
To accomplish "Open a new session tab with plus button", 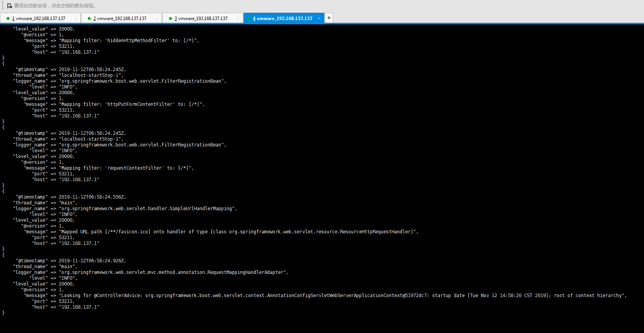I will tap(329, 18).
